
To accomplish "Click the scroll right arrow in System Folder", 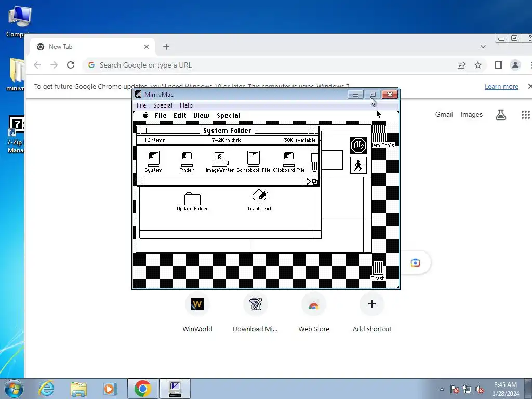I will [308, 182].
